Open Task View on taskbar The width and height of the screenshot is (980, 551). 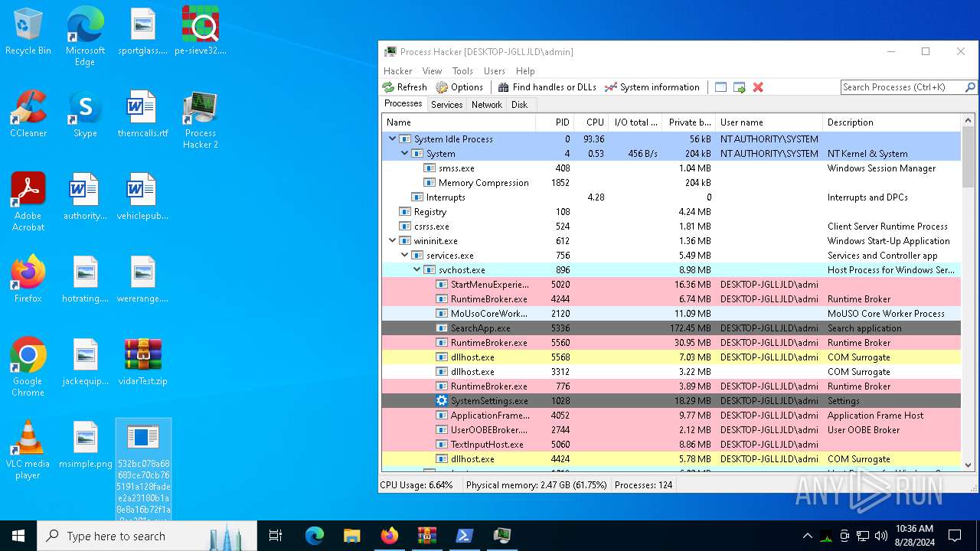(276, 536)
